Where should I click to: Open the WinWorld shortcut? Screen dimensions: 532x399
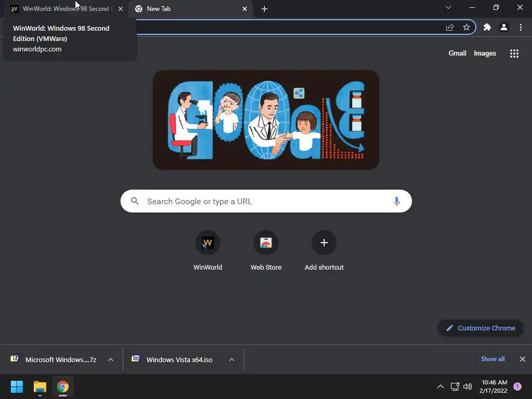208,251
